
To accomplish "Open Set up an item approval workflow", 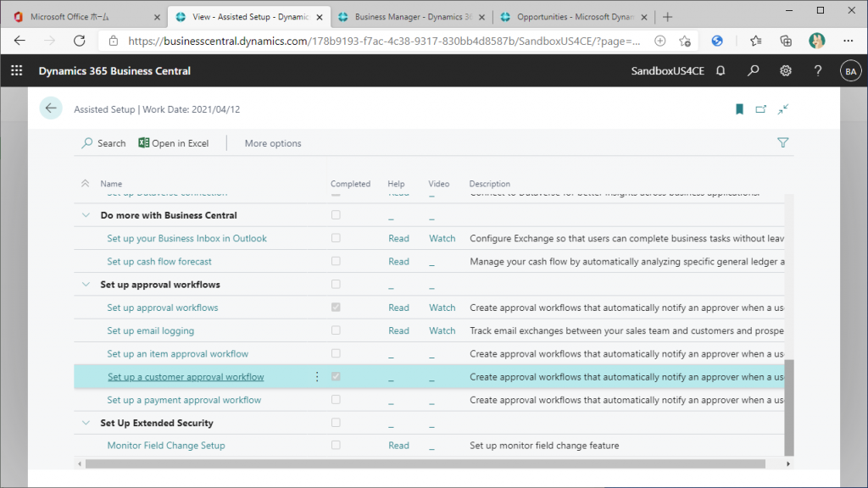I will [178, 354].
